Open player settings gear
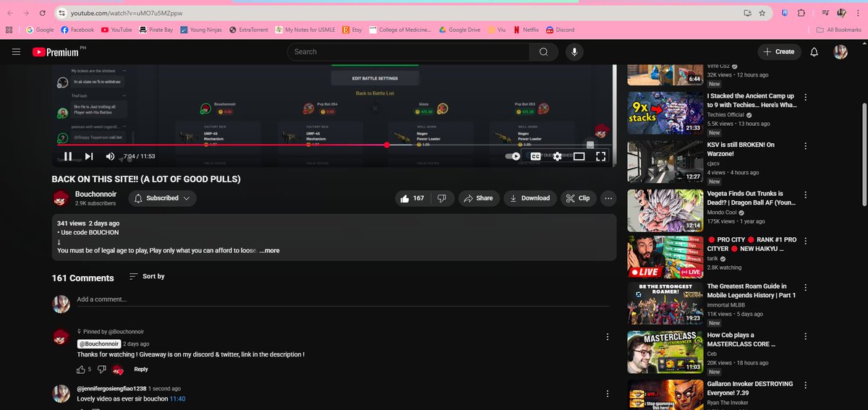 (558, 156)
